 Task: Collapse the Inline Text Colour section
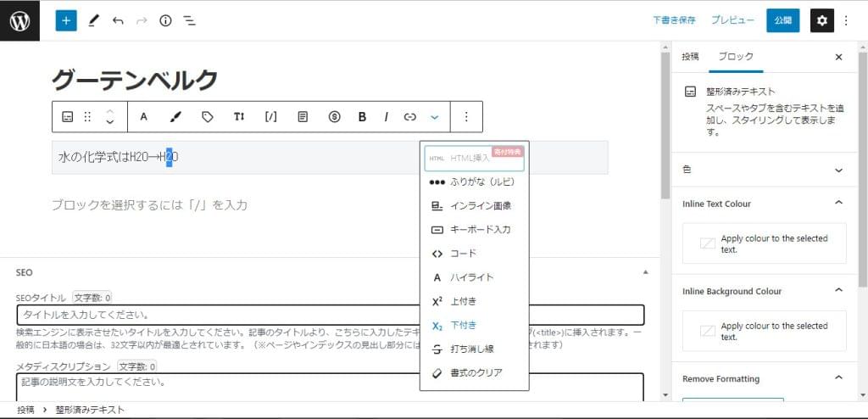pos(838,204)
